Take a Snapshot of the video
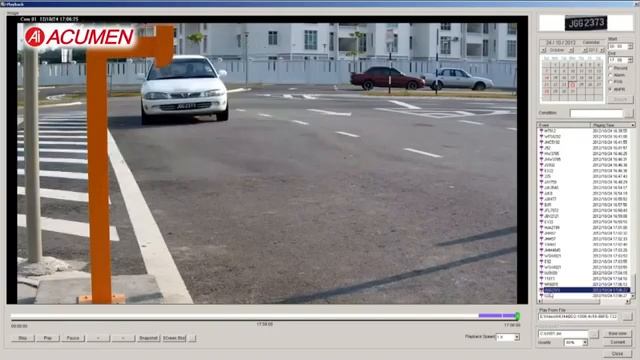Viewport: 640px width, 360px height. [148, 338]
